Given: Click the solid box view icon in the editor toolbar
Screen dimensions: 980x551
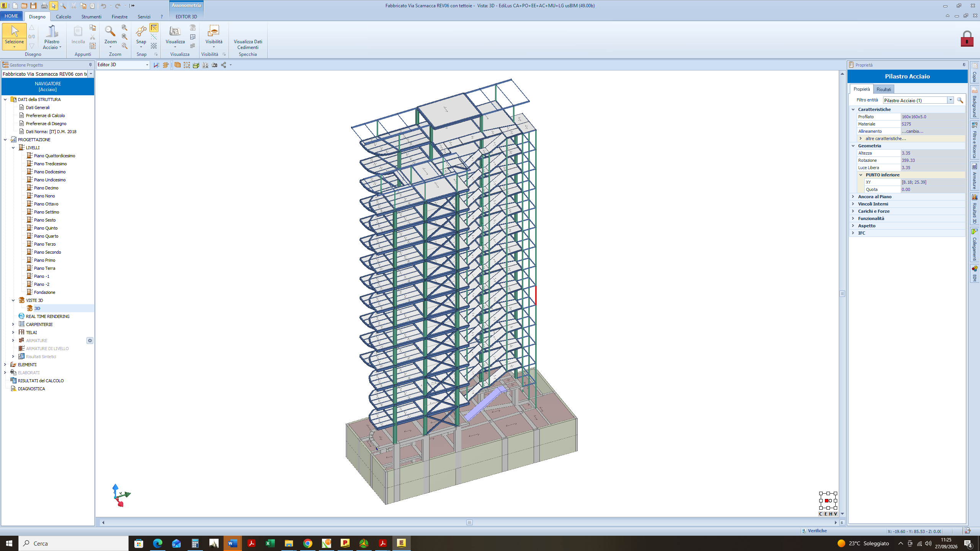Looking at the screenshot, I should pos(178,65).
